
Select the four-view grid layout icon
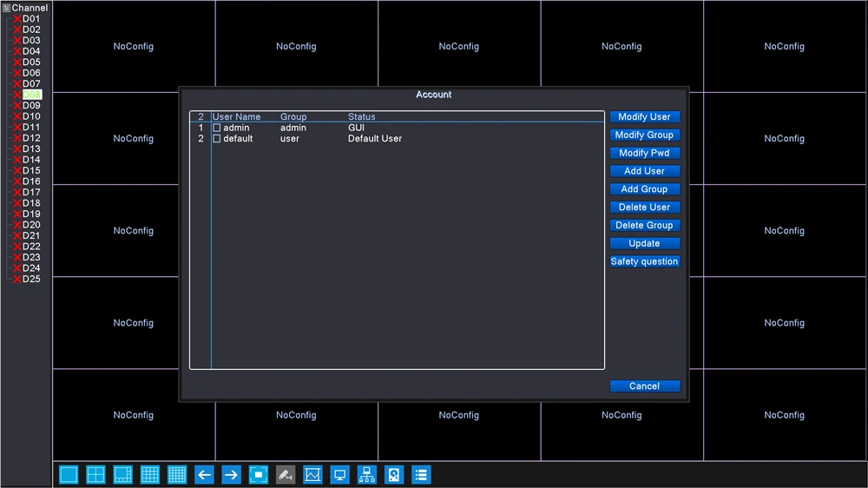(x=95, y=475)
